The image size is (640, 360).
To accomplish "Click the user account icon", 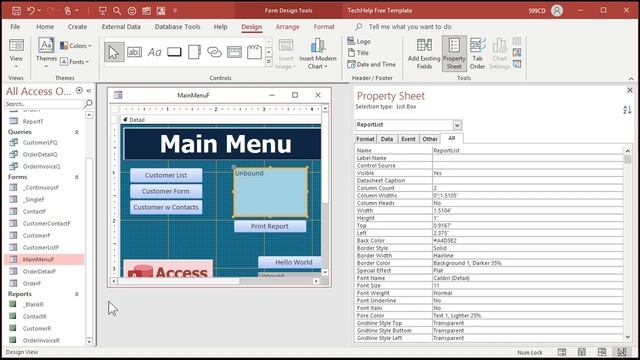I will 557,11.
